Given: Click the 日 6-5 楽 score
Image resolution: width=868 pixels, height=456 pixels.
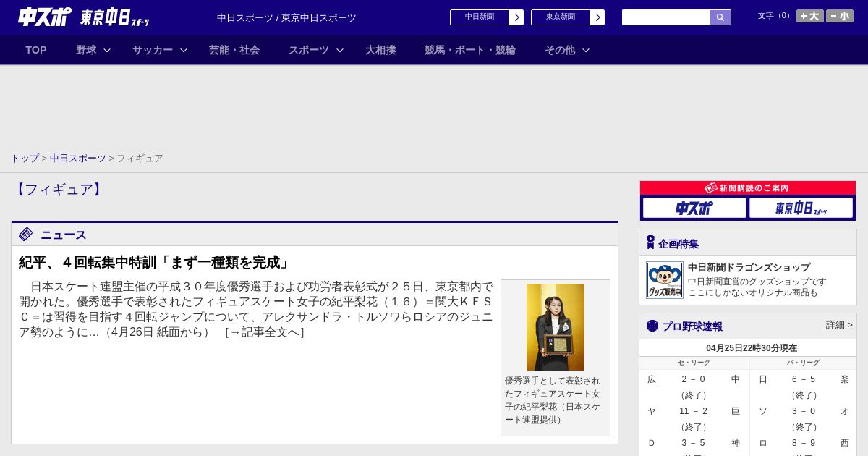Looking at the screenshot, I should point(804,379).
